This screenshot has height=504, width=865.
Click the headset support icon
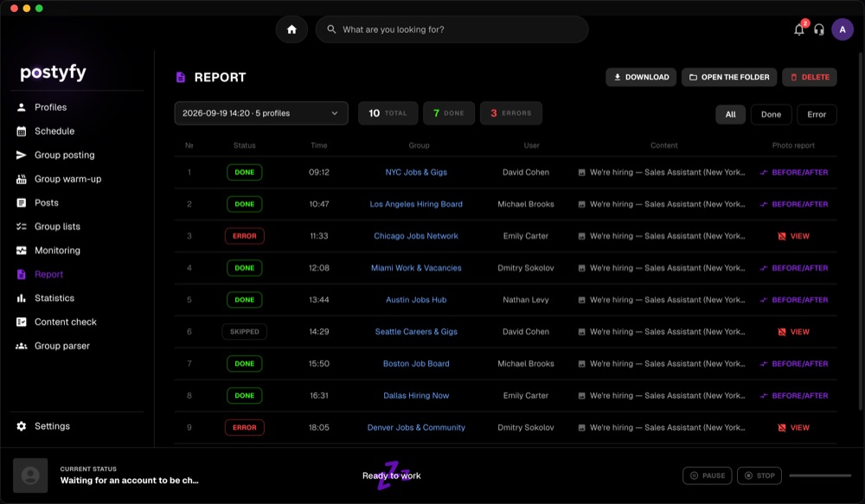click(819, 29)
